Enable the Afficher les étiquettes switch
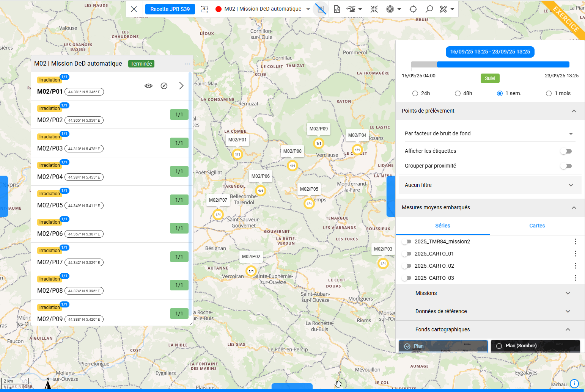This screenshot has width=585, height=392. coord(566,151)
